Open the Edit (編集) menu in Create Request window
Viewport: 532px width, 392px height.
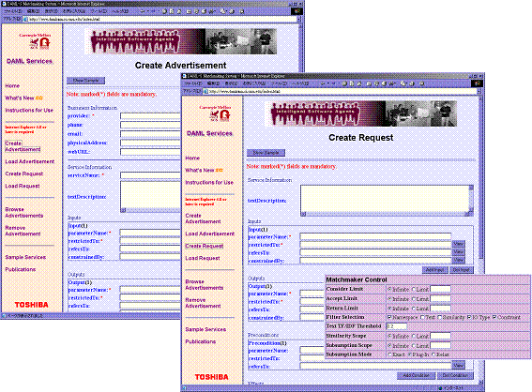point(213,83)
